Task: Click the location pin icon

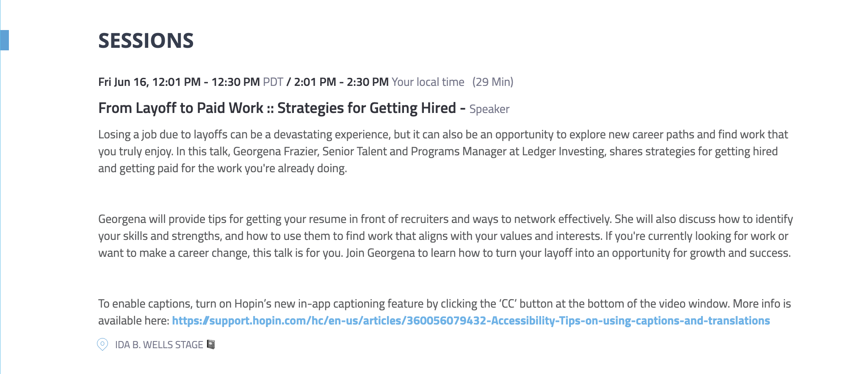Action: pos(102,344)
